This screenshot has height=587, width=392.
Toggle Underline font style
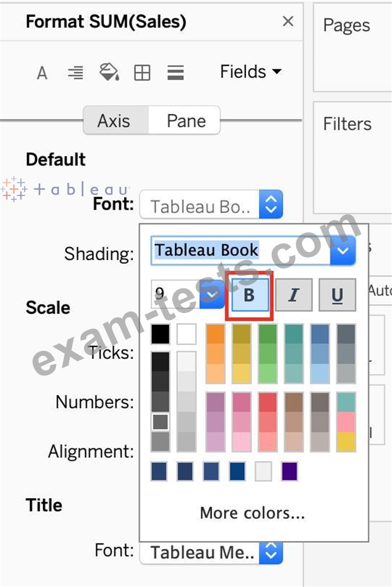click(x=337, y=295)
